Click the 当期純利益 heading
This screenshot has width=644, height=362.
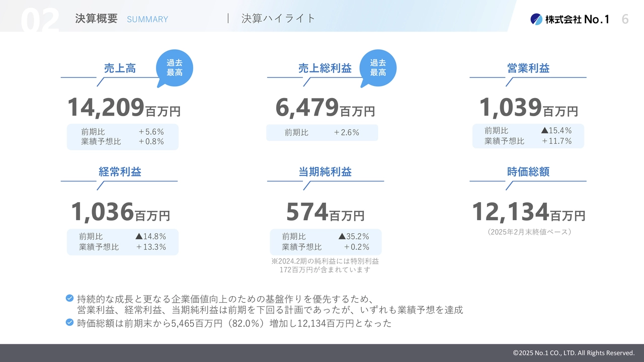click(x=325, y=171)
